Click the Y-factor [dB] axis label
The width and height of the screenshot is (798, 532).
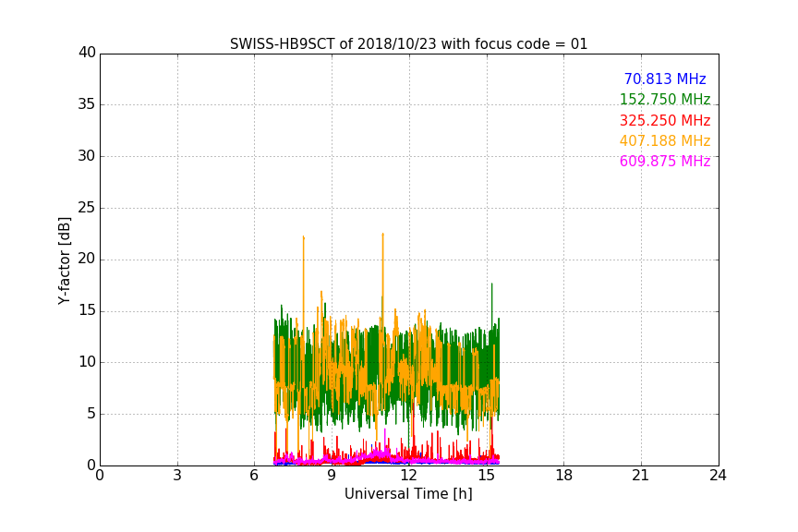tap(64, 260)
